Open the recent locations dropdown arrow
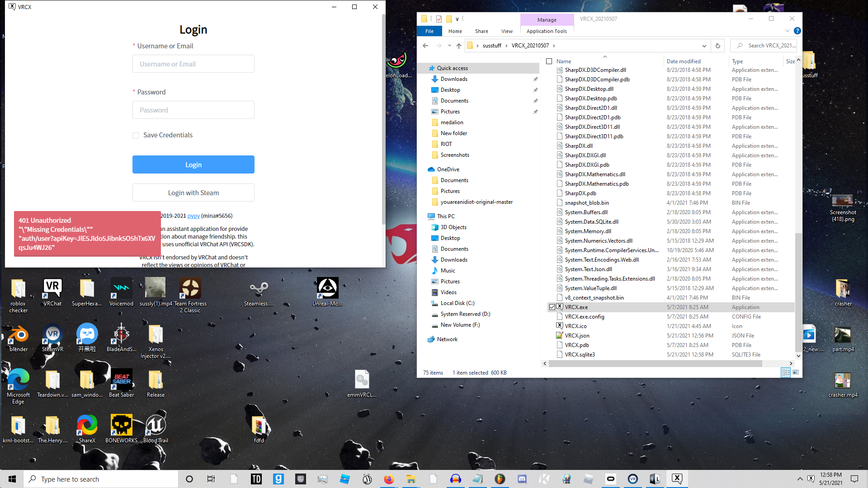Image resolution: width=868 pixels, height=488 pixels. pos(449,46)
